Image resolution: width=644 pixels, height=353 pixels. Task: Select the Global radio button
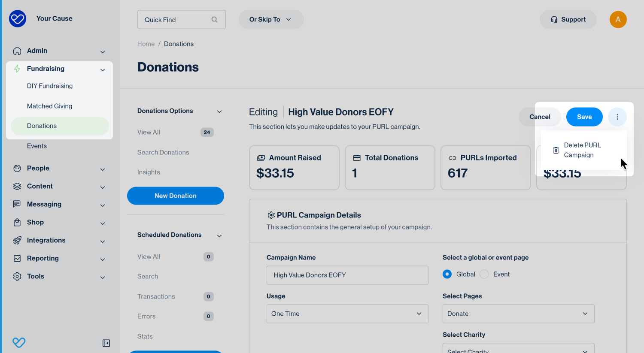point(447,274)
